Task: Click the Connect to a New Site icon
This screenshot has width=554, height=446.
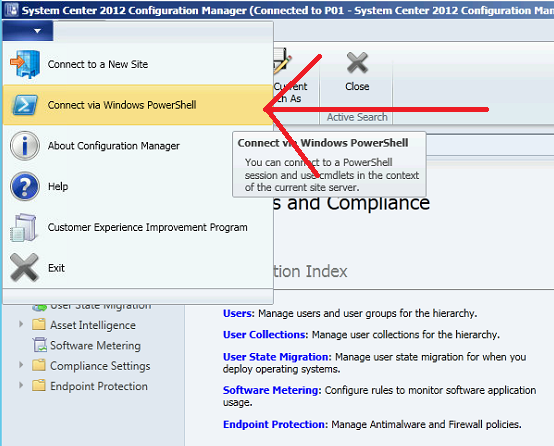Action: pyautogui.click(x=25, y=64)
